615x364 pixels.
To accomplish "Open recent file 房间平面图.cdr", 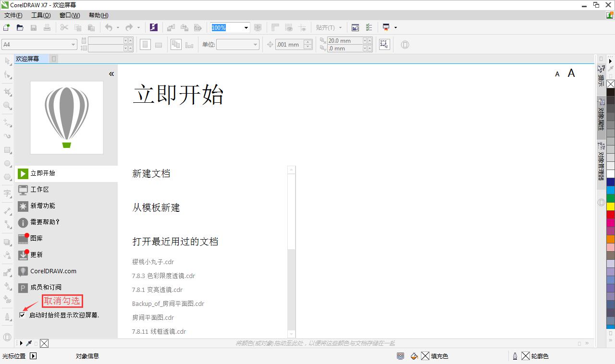I will [x=153, y=317].
